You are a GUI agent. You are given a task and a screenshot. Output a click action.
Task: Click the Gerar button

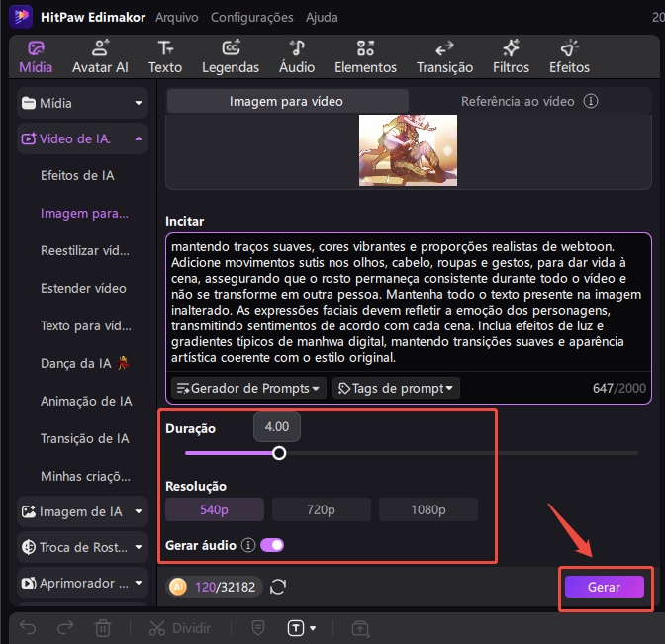(x=604, y=587)
